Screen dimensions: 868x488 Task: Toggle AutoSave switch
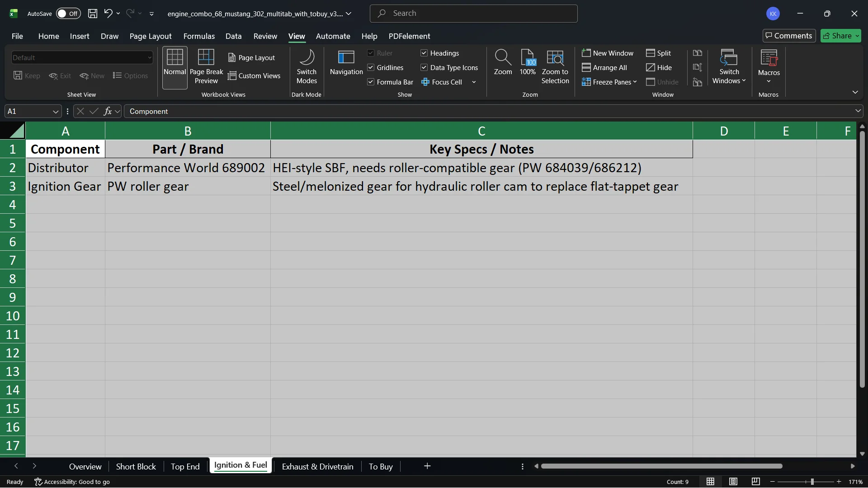tap(68, 14)
